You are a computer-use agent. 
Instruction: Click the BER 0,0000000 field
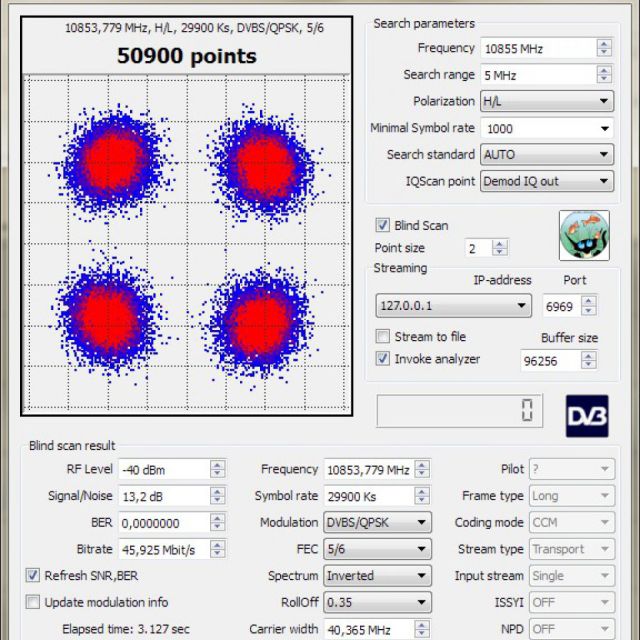coord(164,523)
